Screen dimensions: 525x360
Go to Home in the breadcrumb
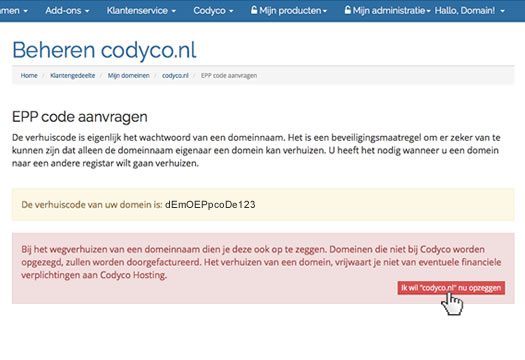point(29,76)
